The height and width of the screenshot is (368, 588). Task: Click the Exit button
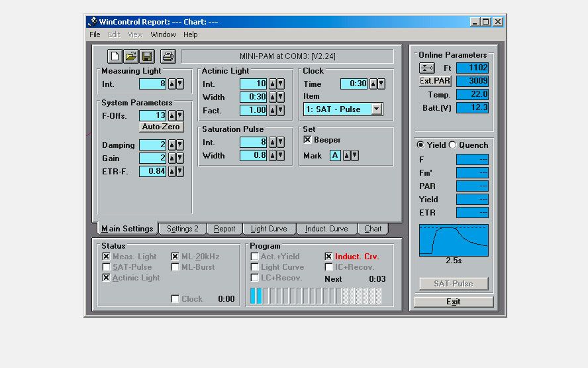454,302
